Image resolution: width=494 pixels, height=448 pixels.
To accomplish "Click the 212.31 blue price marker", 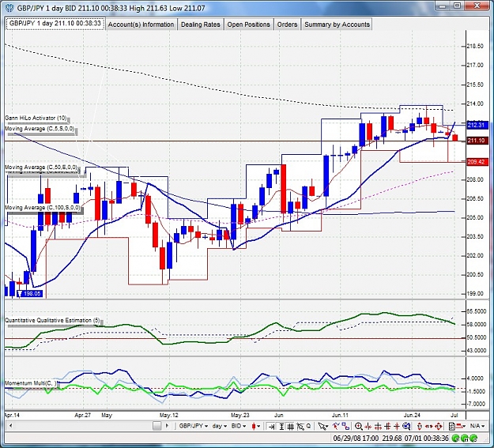I will [x=477, y=125].
